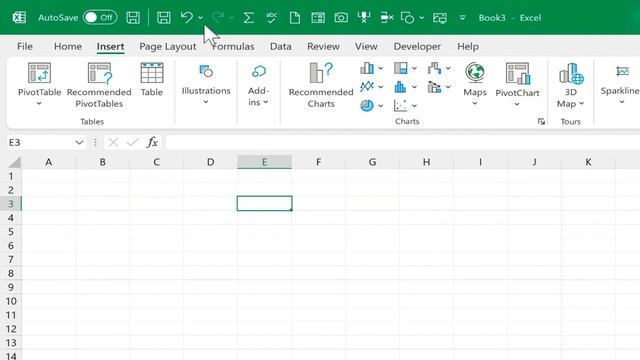
Task: Click the Save icon next to AutoSave
Action: pos(133,18)
